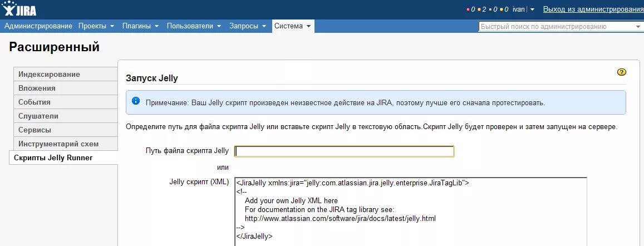Expand the Запросы dropdown menu
The width and height of the screenshot is (644, 246).
247,26
